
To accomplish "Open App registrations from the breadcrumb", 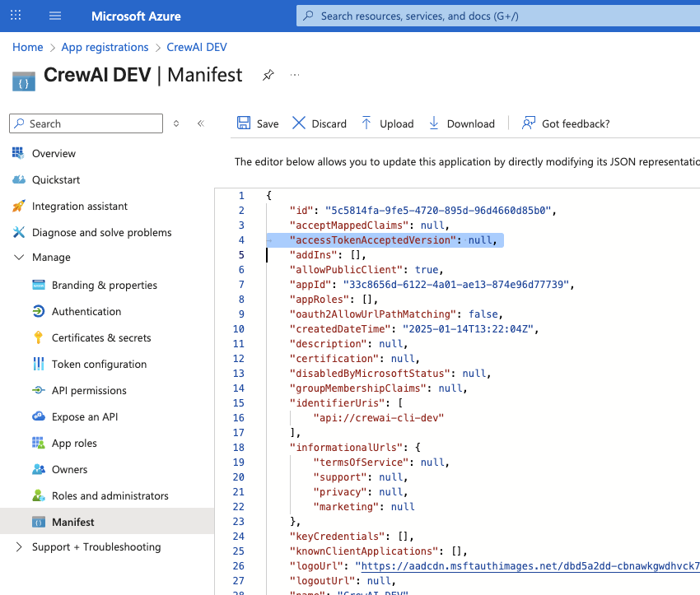I will [x=105, y=47].
